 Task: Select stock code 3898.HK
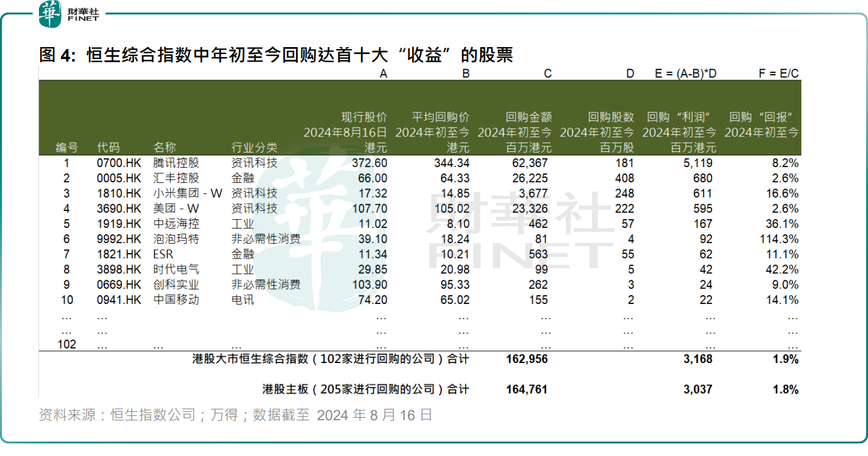119,269
